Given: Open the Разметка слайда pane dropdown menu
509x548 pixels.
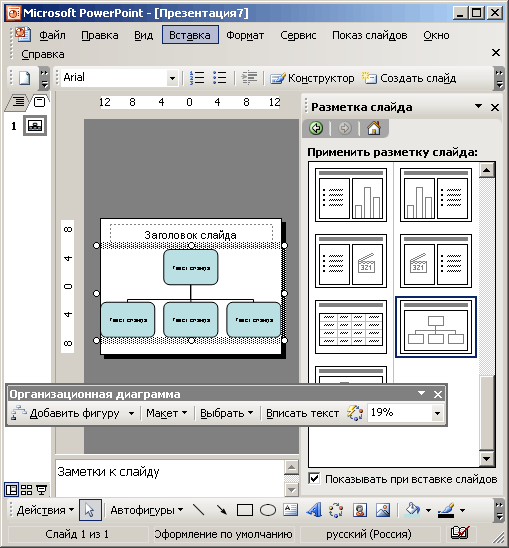Looking at the screenshot, I should click(478, 107).
